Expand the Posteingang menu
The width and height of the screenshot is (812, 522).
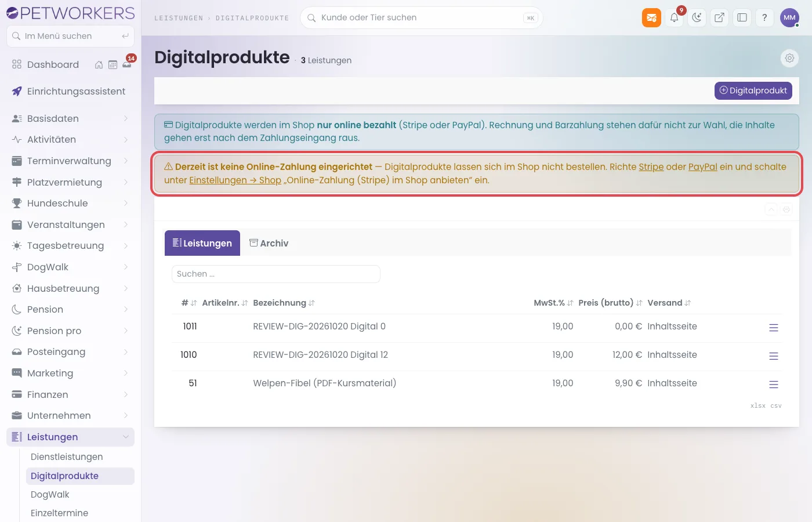[70, 351]
